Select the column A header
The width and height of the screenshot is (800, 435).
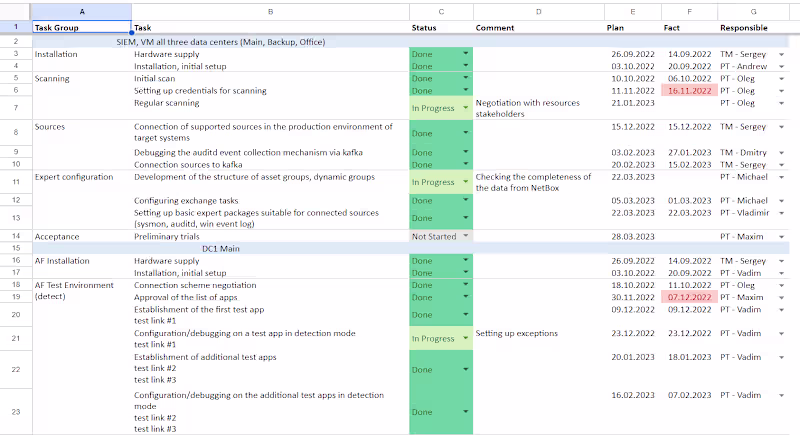[81, 11]
